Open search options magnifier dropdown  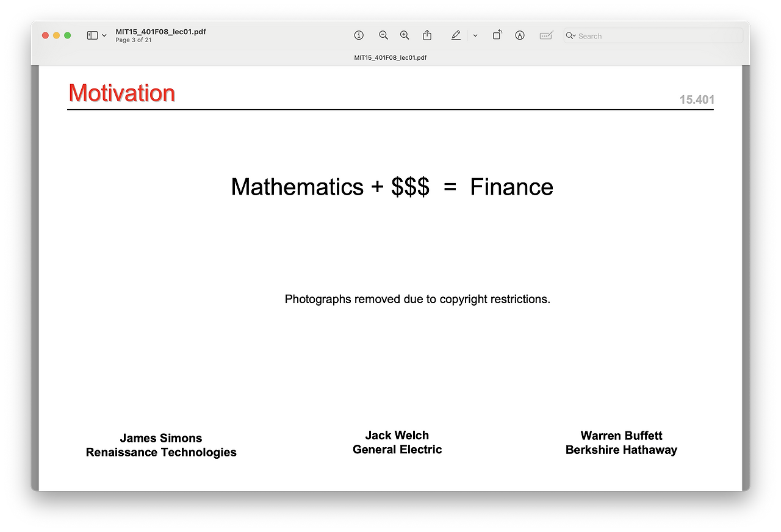[x=571, y=36]
